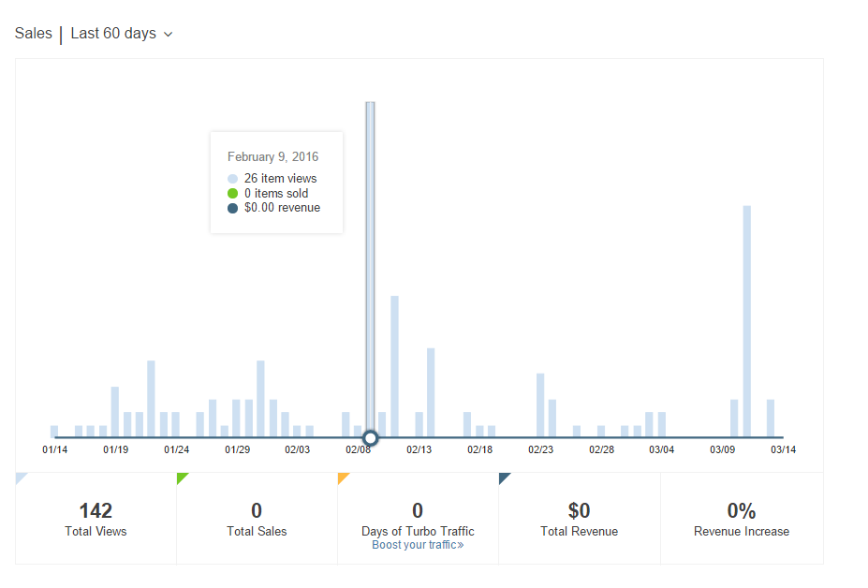
Task: Click the scrubber circle handle on the timeline axis
Action: click(x=370, y=437)
